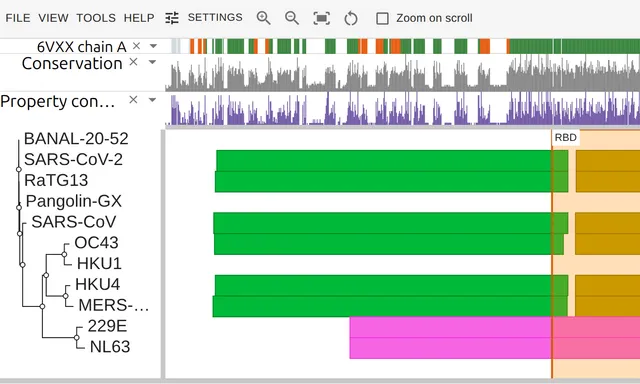This screenshot has height=384, width=640.
Task: Open the TOOLS menu
Action: 96,18
